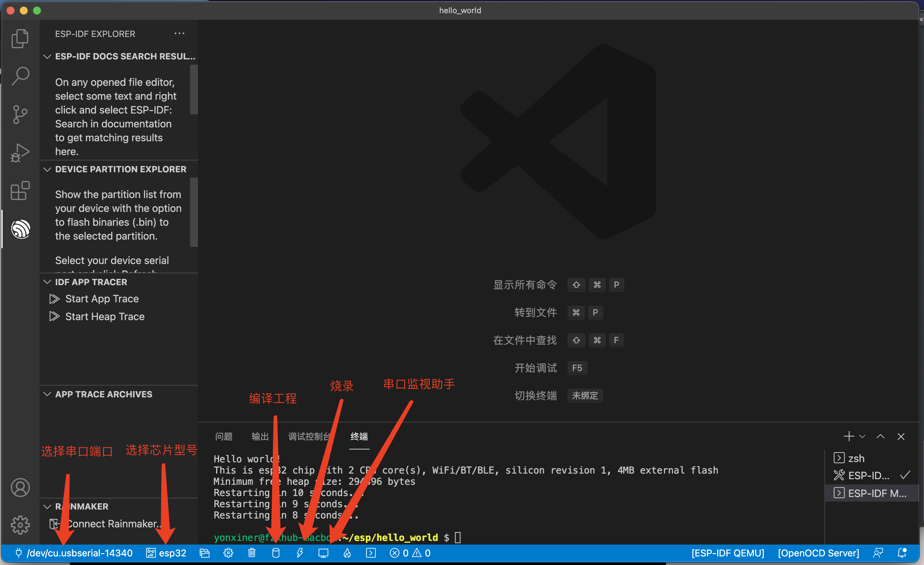Viewport: 924px width, 565px height.
Task: Open SDK configuration editor gear in status bar
Action: pos(228,553)
